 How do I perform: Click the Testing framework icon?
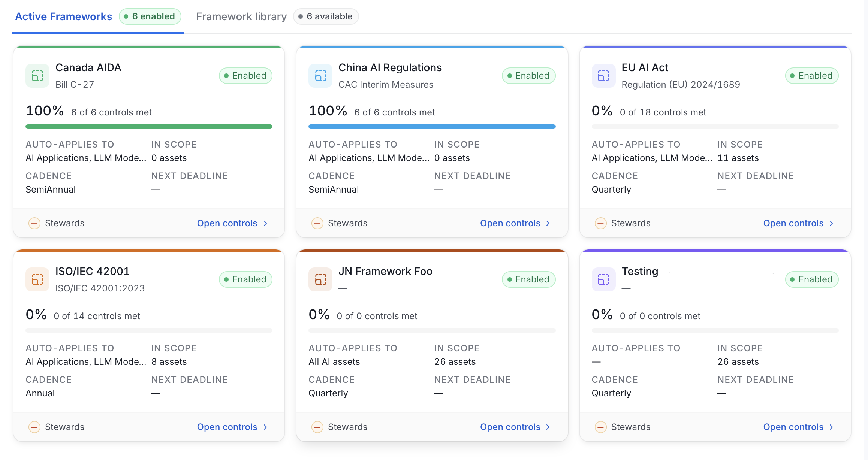click(x=603, y=279)
